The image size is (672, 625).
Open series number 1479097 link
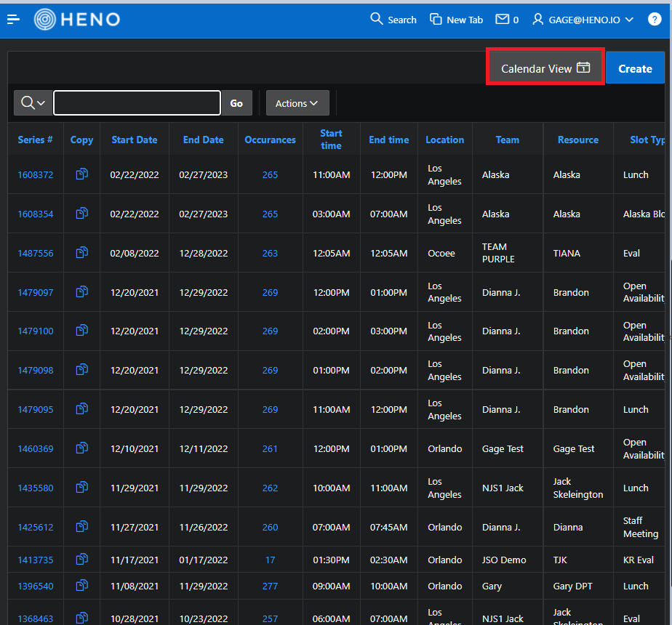36,292
